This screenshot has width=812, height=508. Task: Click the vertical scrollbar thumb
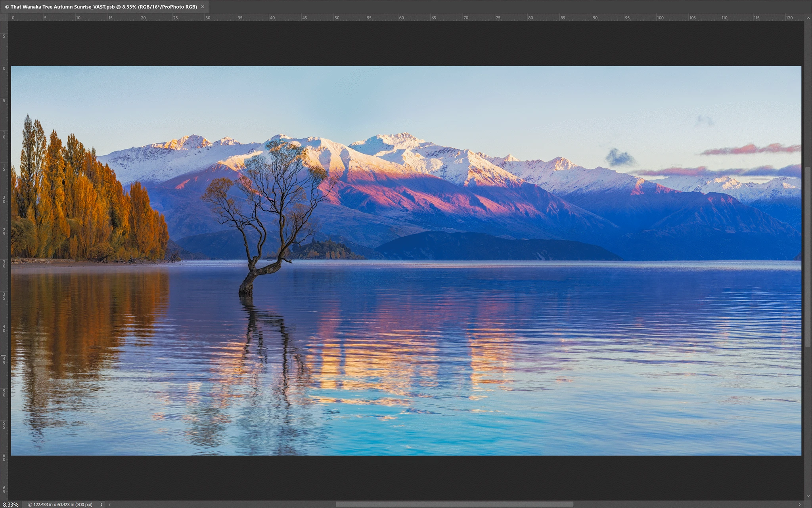click(x=808, y=257)
